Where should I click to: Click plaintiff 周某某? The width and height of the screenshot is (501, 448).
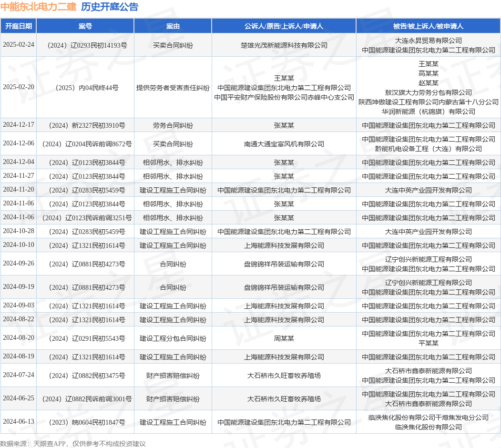(284, 338)
